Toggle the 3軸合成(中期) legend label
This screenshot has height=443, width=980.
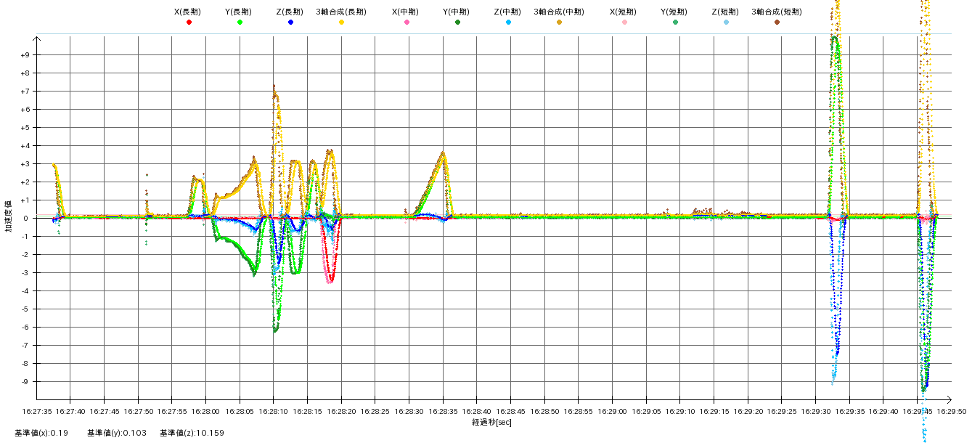click(x=559, y=12)
